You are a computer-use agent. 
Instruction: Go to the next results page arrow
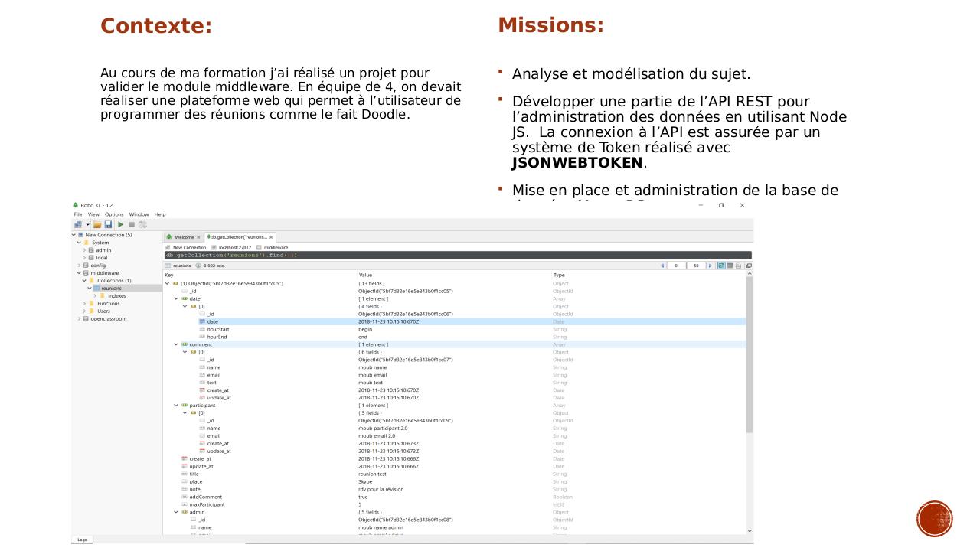coord(710,266)
